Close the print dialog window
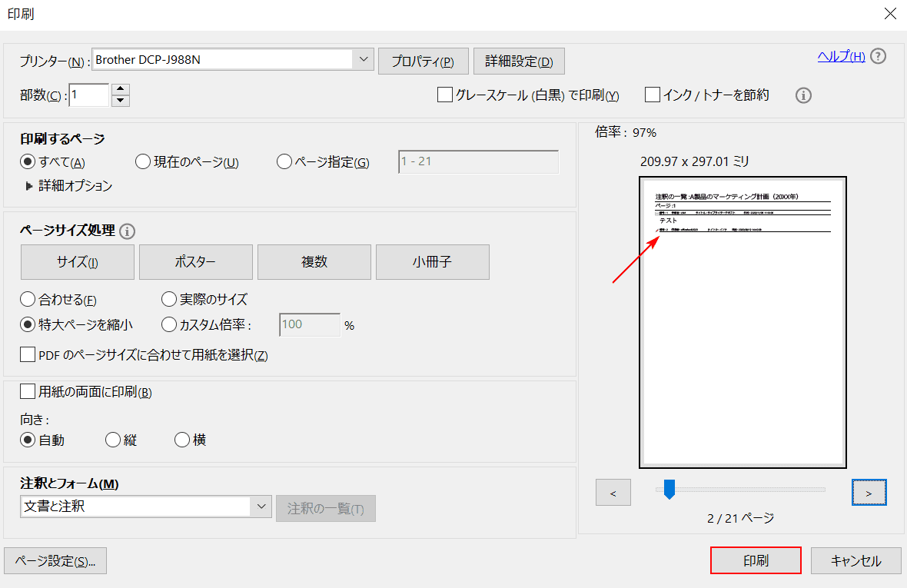The height and width of the screenshot is (588, 907). [x=891, y=13]
